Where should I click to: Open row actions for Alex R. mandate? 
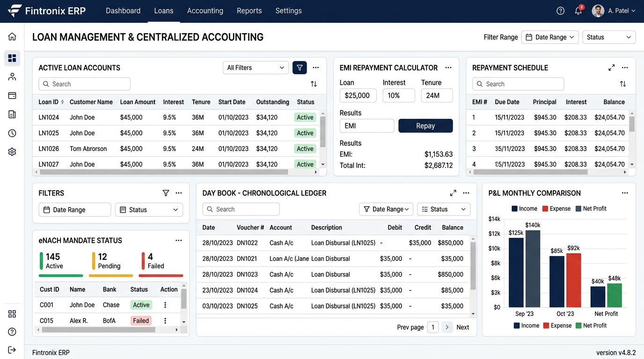coord(165,321)
